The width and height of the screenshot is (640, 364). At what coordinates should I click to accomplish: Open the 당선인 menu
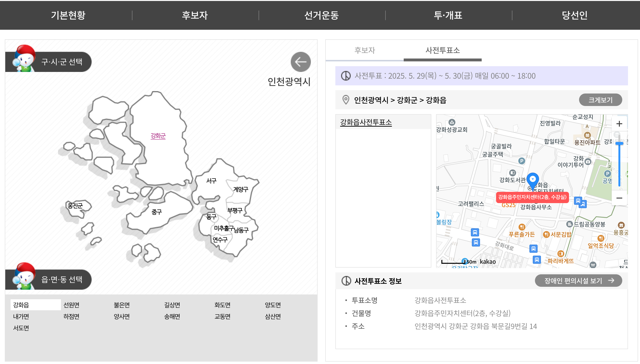pos(575,15)
